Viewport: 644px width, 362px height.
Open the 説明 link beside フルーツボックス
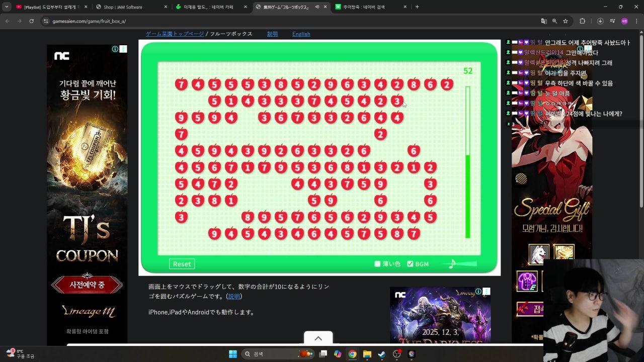coord(272,34)
